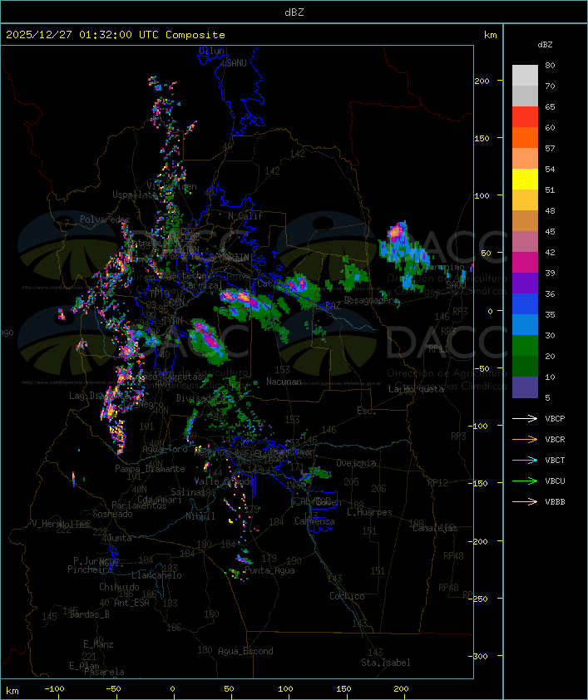Click the 5 value on color scale
The height and width of the screenshot is (700, 588).
547,397
